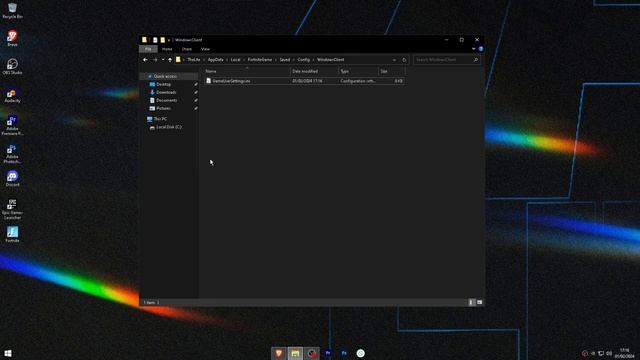Select Adobe Photoshop desktop shortcut
The image size is (640, 360).
coord(12,153)
